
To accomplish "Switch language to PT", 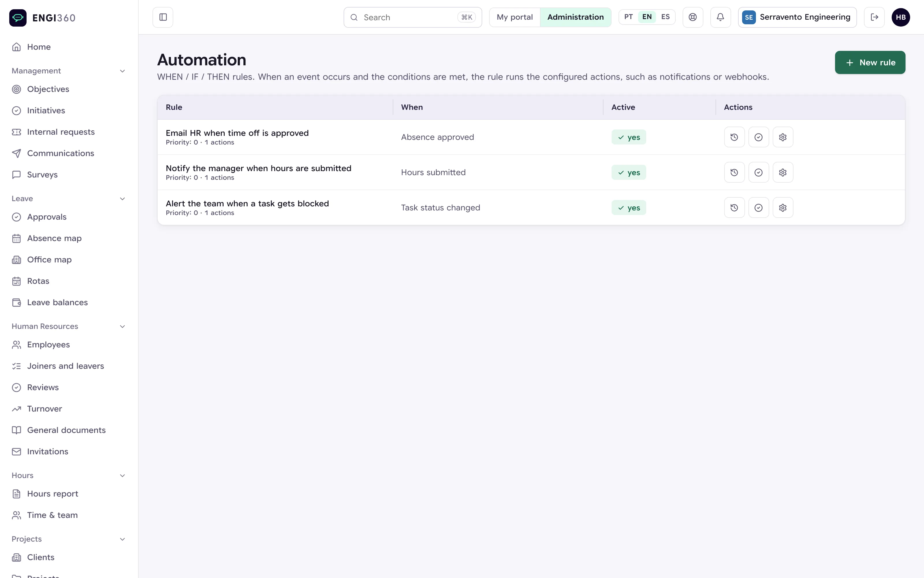I will click(629, 17).
